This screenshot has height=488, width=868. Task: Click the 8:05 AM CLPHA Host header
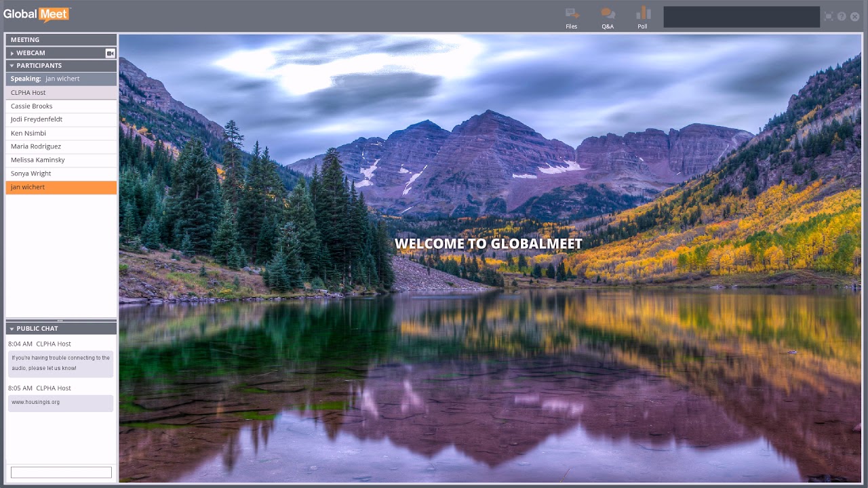tap(39, 388)
